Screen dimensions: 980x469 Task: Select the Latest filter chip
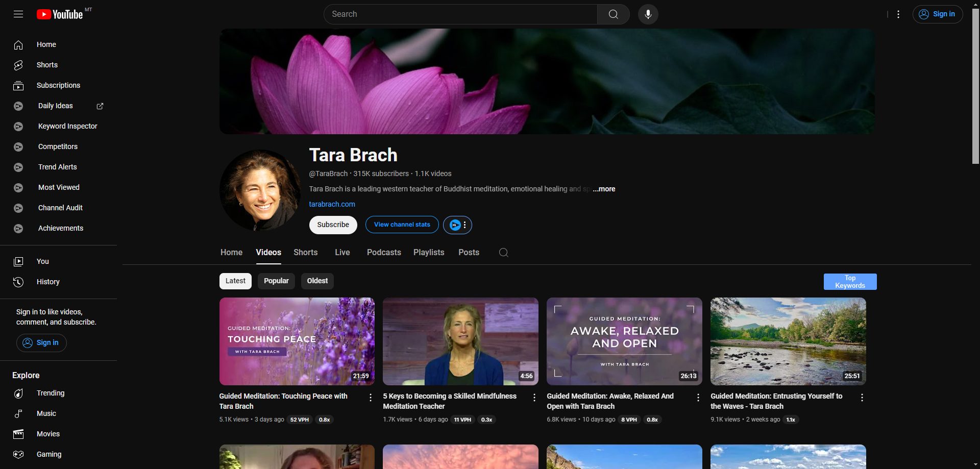[x=235, y=281]
